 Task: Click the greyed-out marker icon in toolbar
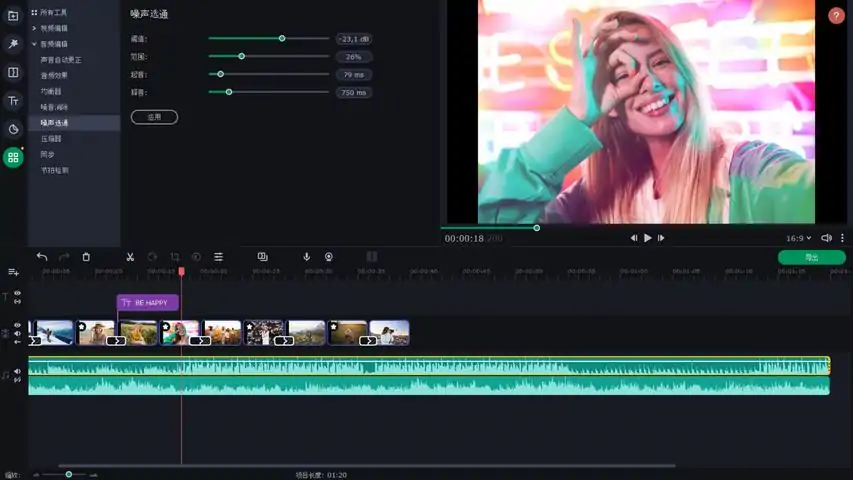coord(372,257)
